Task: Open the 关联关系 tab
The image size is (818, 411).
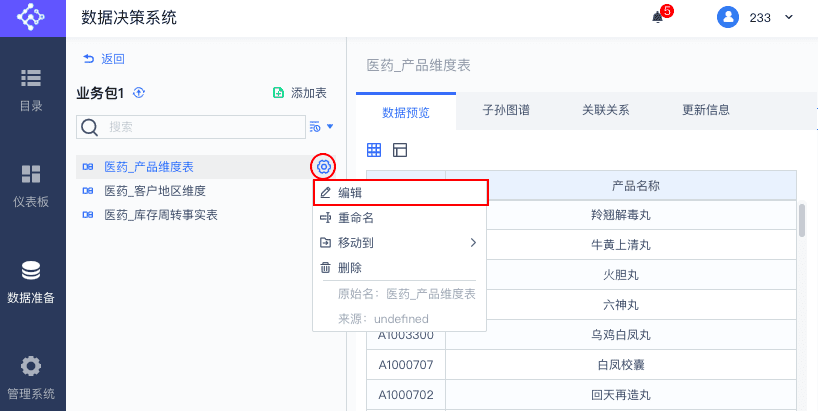Action: [x=606, y=110]
